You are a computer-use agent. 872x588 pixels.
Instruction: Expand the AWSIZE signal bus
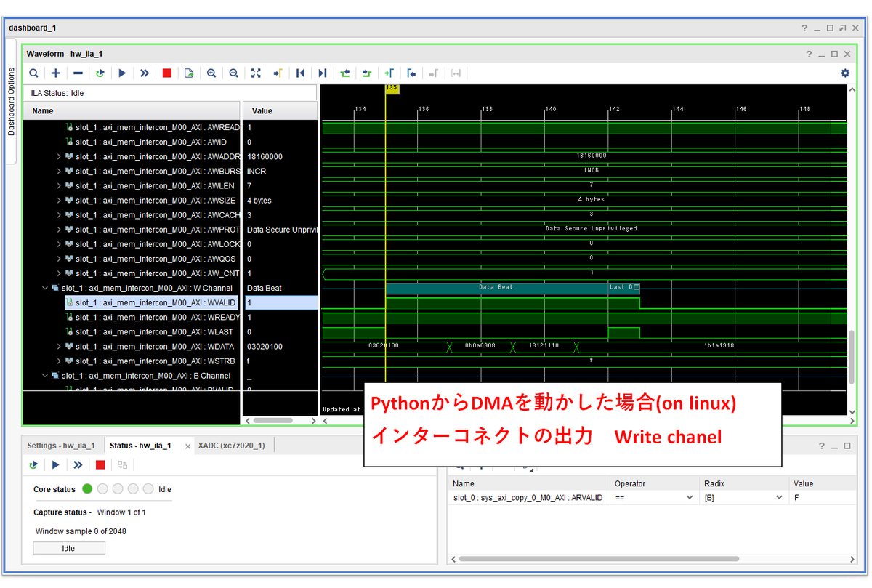tap(59, 201)
